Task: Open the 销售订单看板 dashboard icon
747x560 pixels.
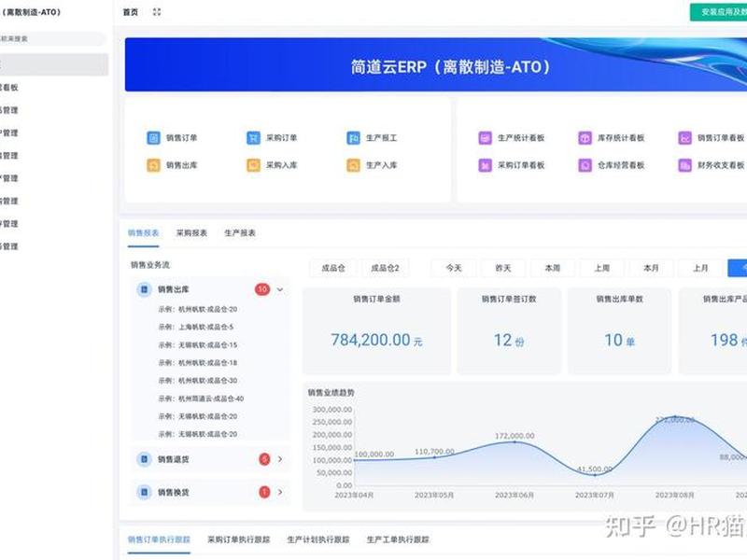Action: pyautogui.click(x=685, y=138)
